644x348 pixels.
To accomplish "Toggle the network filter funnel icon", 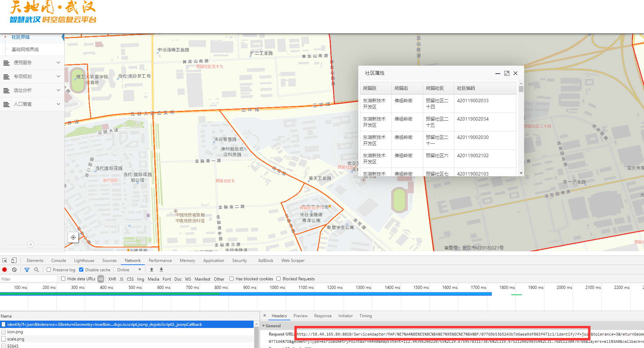I will (27, 270).
